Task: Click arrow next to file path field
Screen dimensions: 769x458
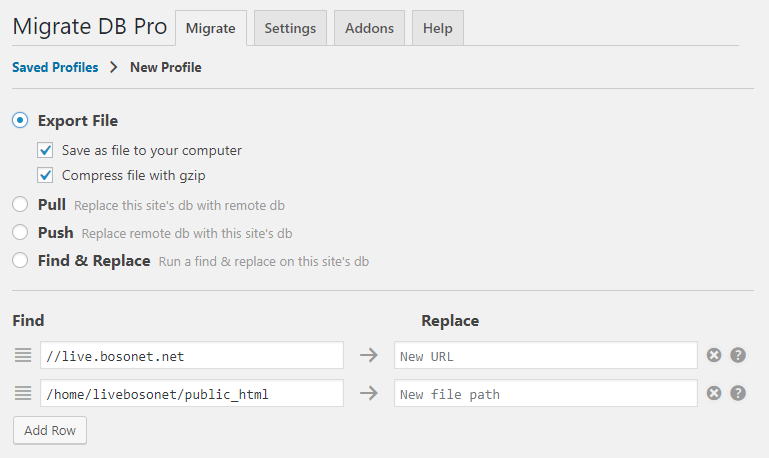Action: [x=369, y=393]
